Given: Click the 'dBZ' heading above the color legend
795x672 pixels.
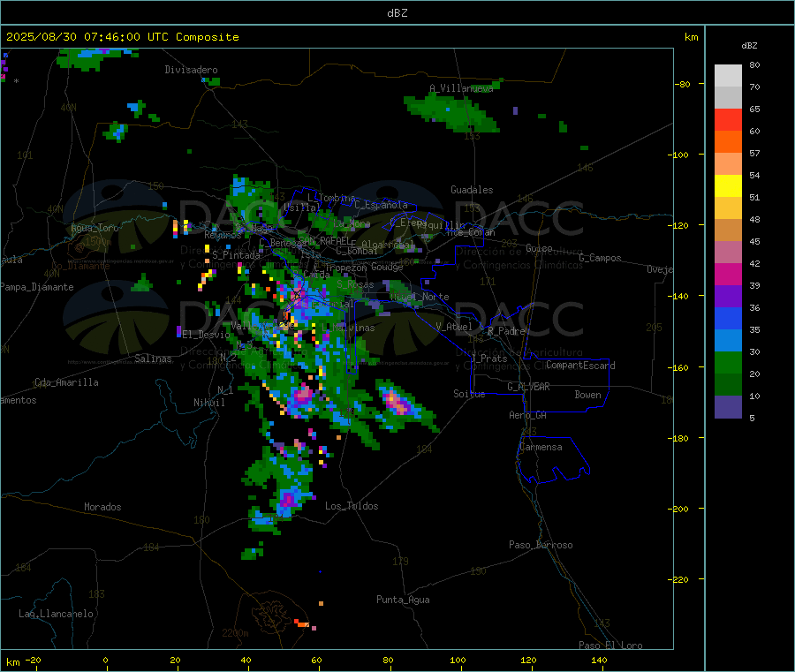Looking at the screenshot, I should tap(749, 46).
